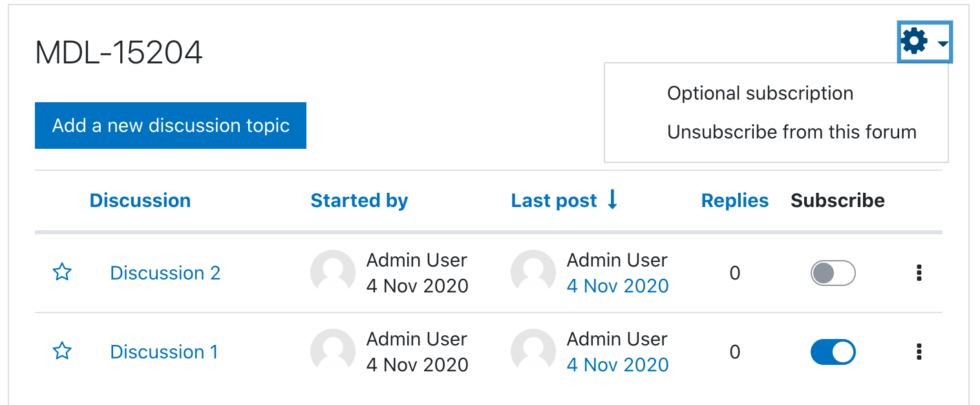The height and width of the screenshot is (405, 980).
Task: Star the Discussion 1 topic
Action: click(x=61, y=351)
